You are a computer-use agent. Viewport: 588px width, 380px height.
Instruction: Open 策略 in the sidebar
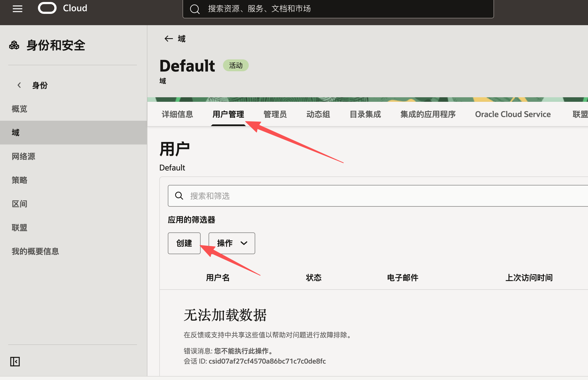(20, 180)
